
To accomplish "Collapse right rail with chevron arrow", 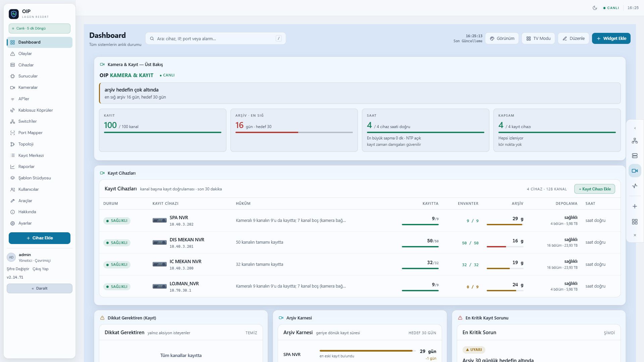I will click(635, 128).
